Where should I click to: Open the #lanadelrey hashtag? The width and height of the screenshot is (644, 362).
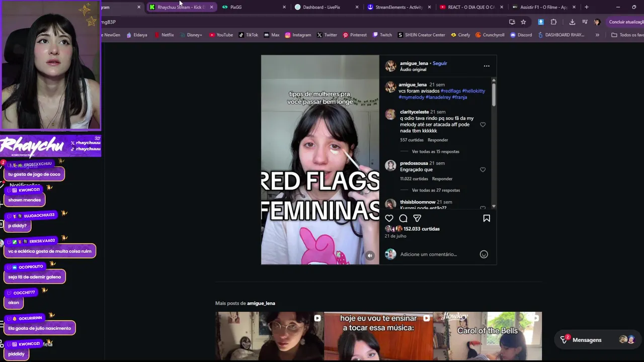438,97
